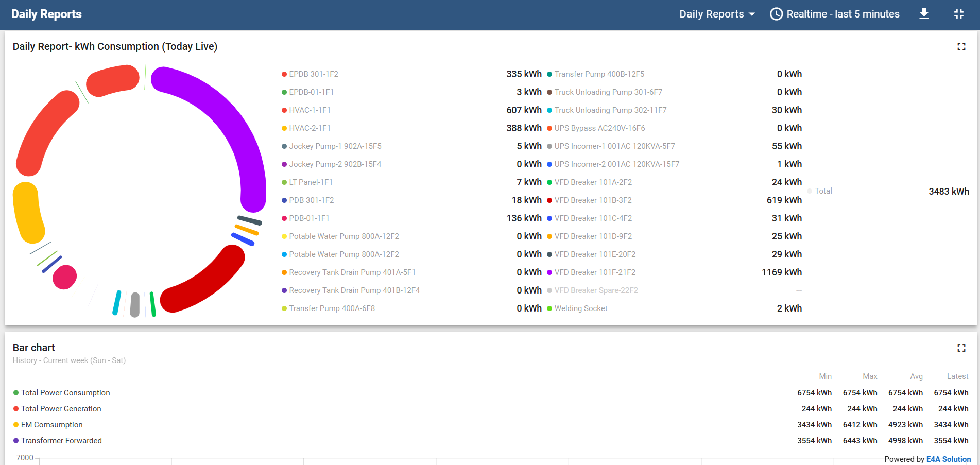The width and height of the screenshot is (980, 465).
Task: Click the Max column header
Action: click(x=870, y=376)
